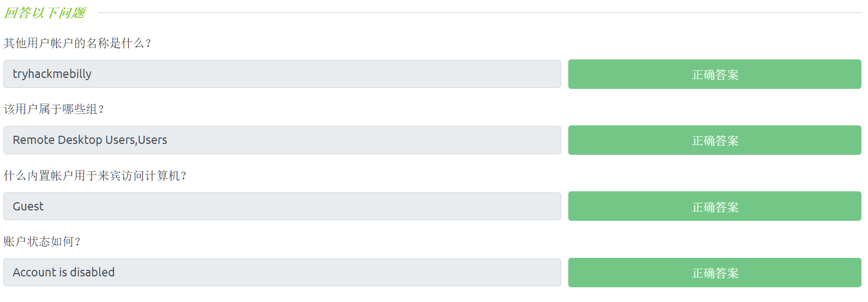Viewport: 868px width, 302px height.
Task: Click the question 该用户属于哪些组？
Action: click(x=54, y=109)
